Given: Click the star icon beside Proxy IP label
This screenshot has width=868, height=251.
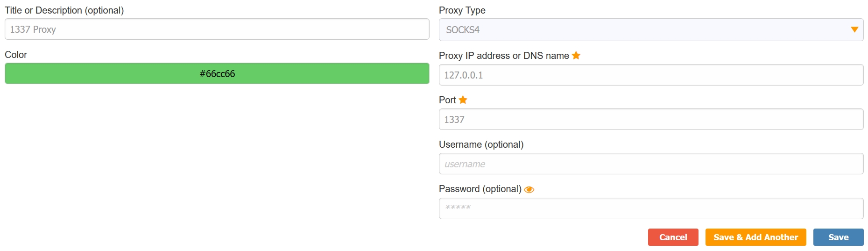Looking at the screenshot, I should point(576,56).
